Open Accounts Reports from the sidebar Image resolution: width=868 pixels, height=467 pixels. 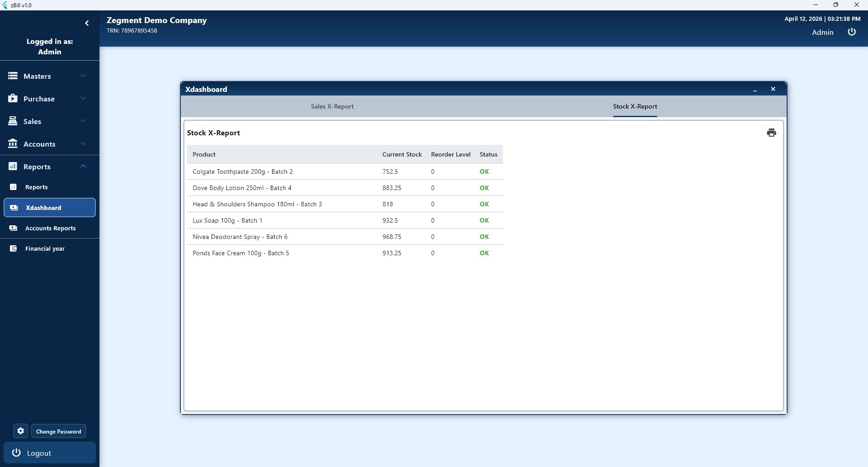[x=50, y=228]
